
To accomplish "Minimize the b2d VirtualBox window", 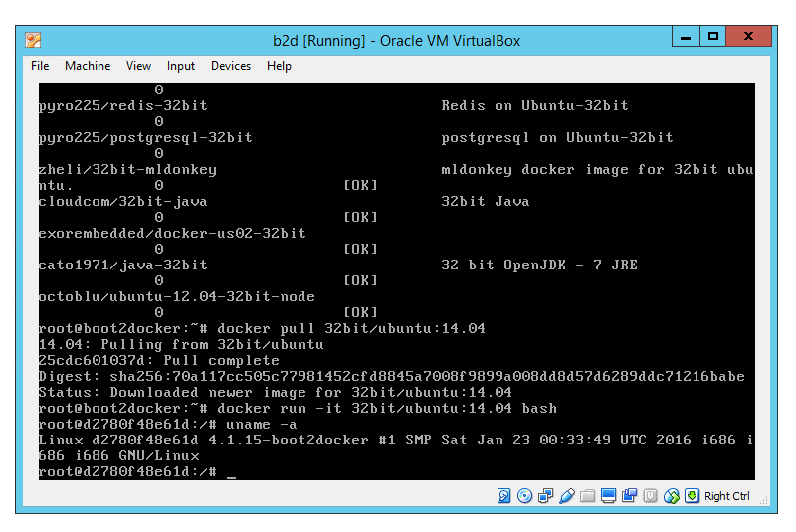I will click(686, 37).
